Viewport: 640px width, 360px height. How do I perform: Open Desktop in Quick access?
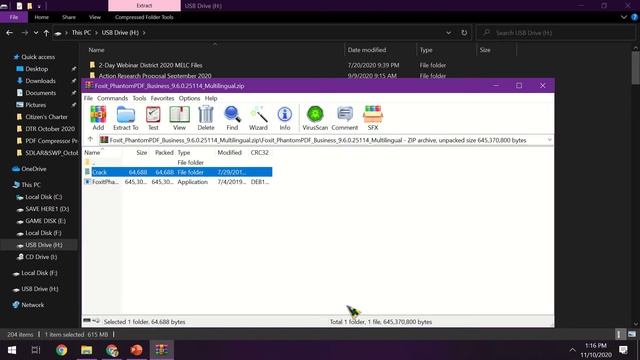(x=37, y=69)
